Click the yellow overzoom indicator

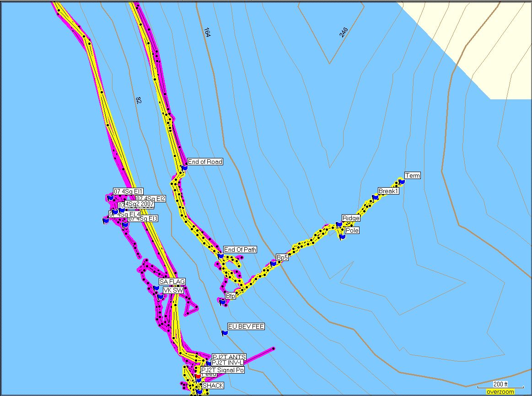click(x=500, y=392)
